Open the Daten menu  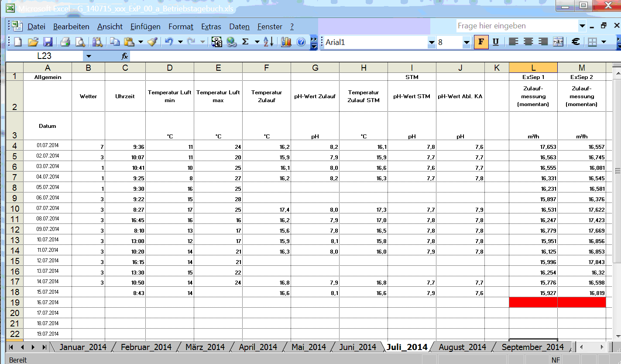[x=239, y=27]
